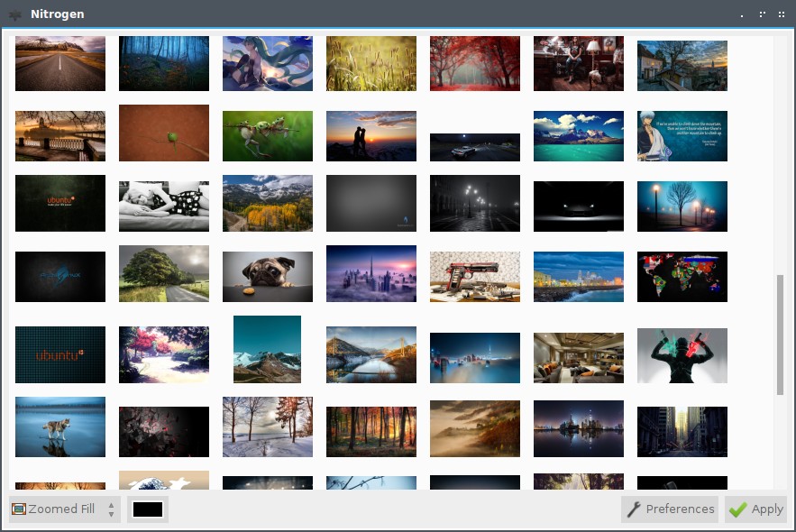Select the red autumn trees wallpaper

pyautogui.click(x=475, y=63)
